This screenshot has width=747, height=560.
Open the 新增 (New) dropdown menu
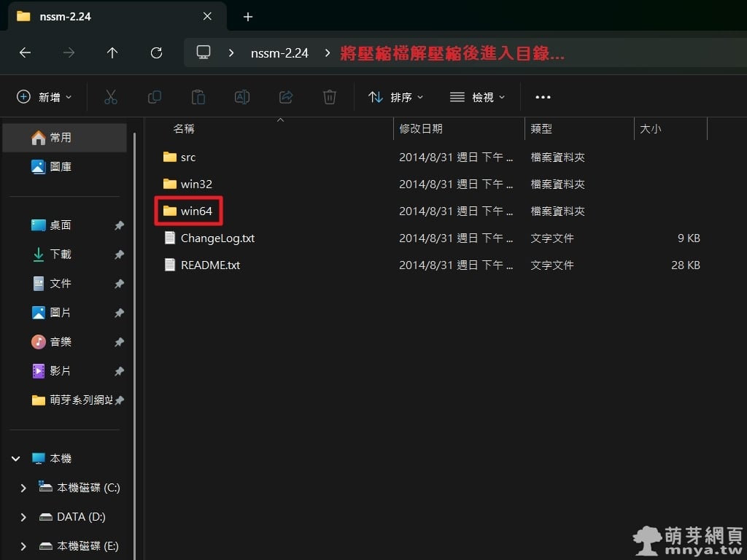pos(44,97)
